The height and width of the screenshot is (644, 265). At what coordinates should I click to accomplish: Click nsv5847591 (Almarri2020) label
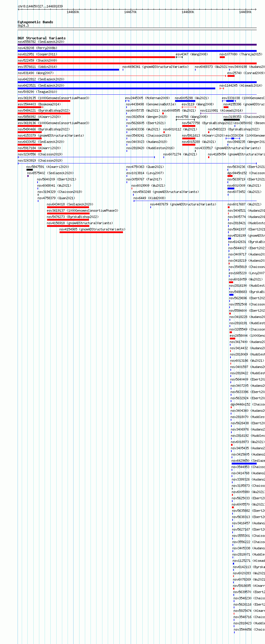click(x=48, y=167)
